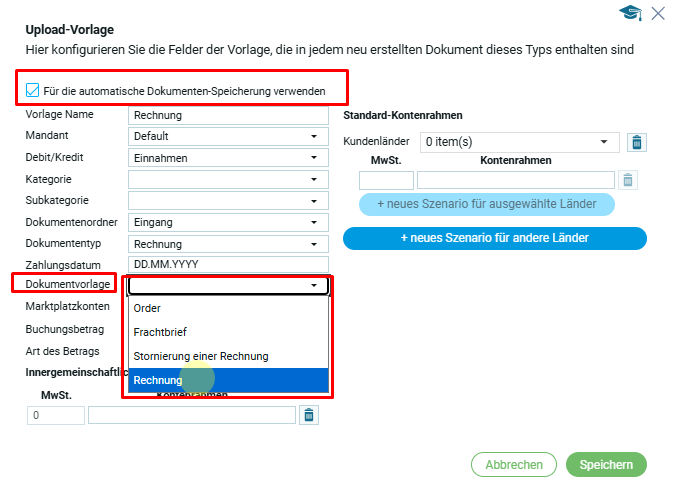Click the Speichern button
This screenshot has height=500, width=673.
click(606, 464)
